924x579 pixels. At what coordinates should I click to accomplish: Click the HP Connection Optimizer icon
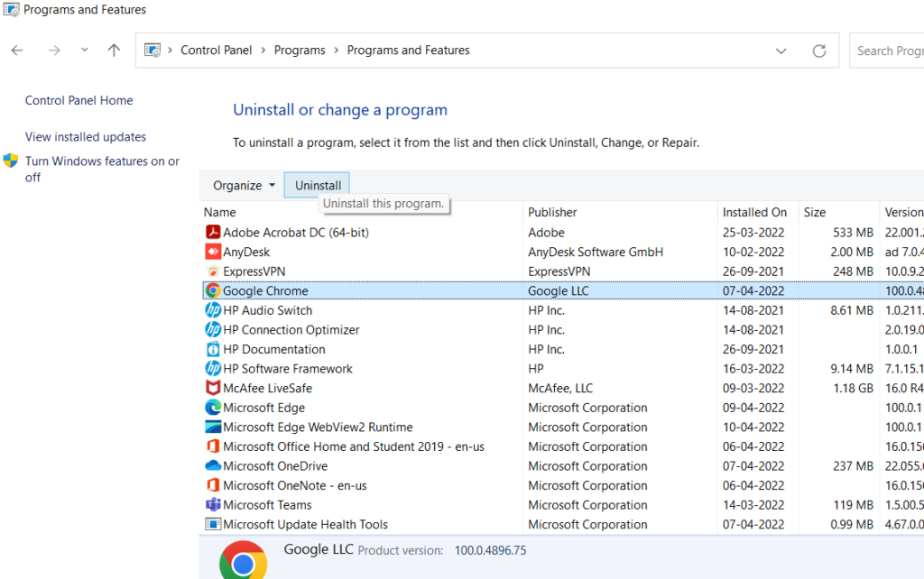[x=213, y=329]
